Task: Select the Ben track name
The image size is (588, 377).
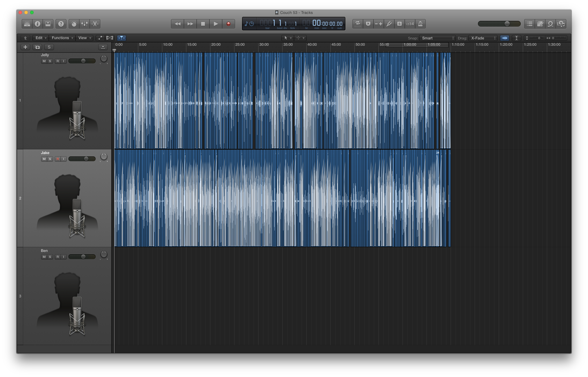Action: point(44,251)
